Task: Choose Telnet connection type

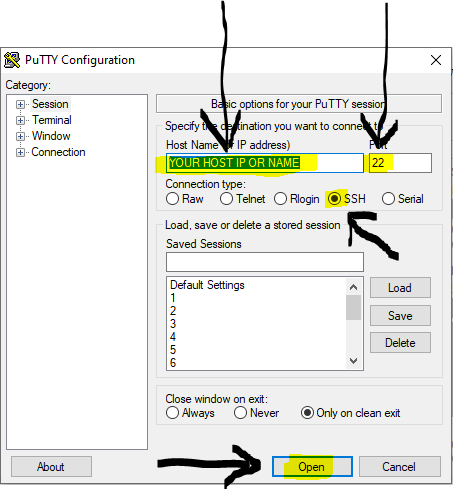Action: (x=226, y=199)
